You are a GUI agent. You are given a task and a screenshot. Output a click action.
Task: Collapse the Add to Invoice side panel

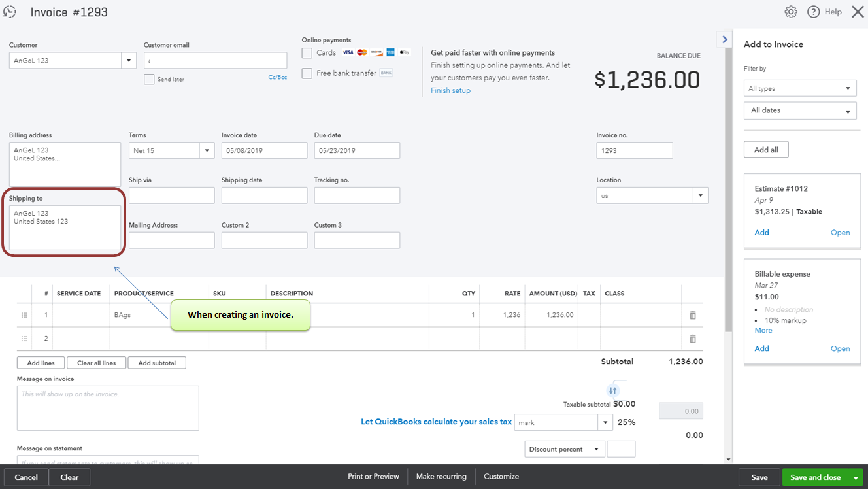pyautogui.click(x=724, y=39)
